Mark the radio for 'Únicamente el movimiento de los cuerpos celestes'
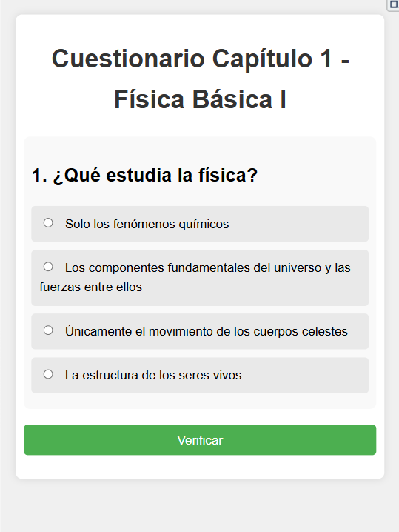The image size is (399, 532). pyautogui.click(x=48, y=330)
